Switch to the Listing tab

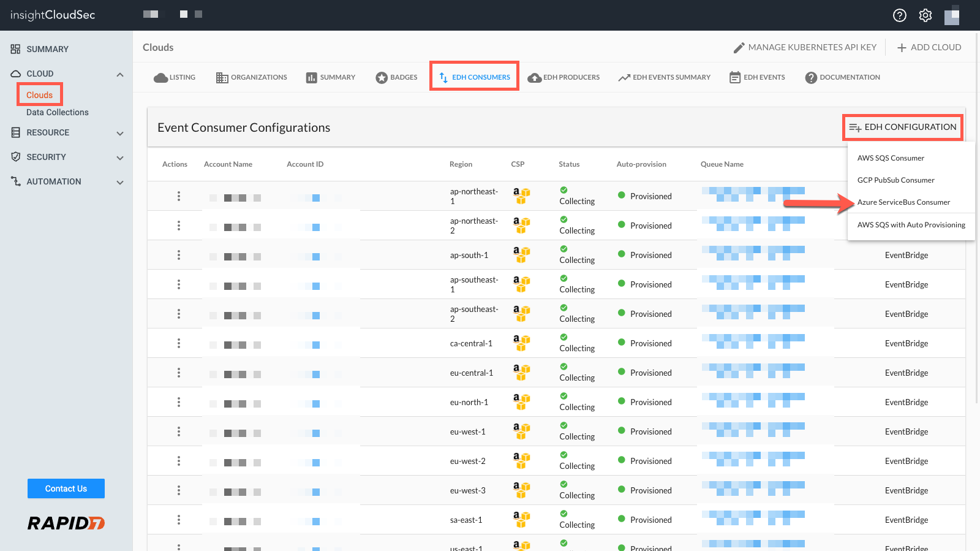pos(175,77)
